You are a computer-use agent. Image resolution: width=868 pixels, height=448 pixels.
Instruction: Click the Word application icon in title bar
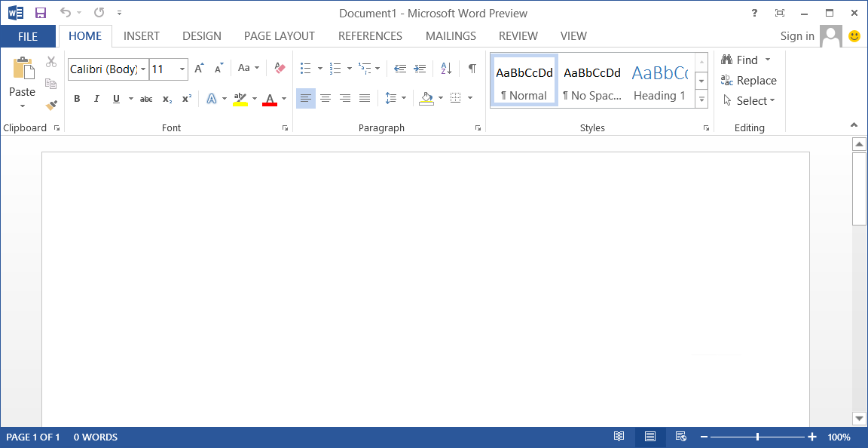pyautogui.click(x=16, y=12)
